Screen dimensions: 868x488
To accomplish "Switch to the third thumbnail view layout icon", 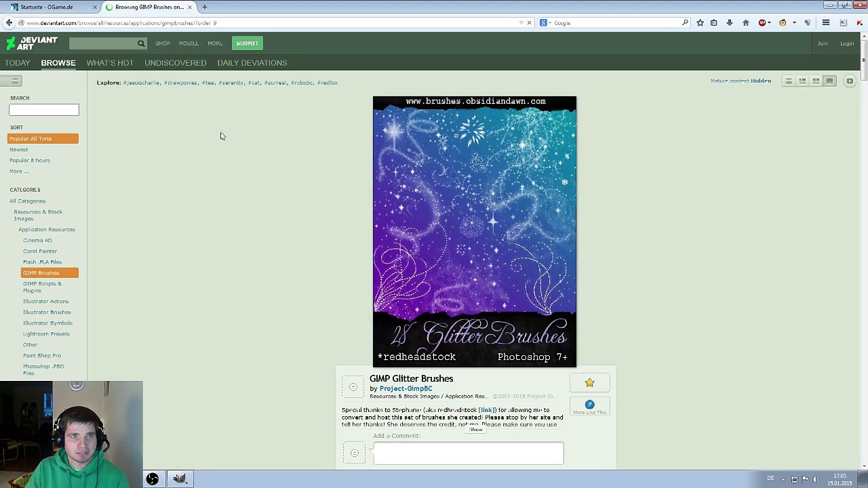I will tap(816, 81).
